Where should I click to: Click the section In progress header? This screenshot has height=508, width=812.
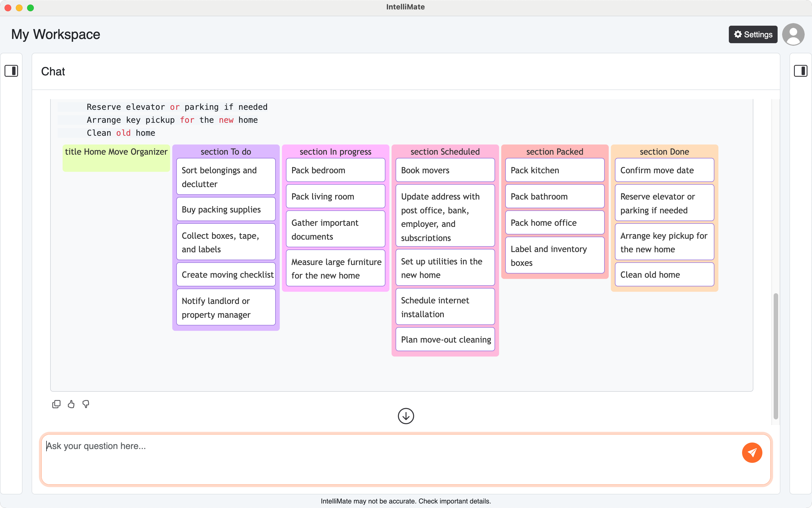[x=336, y=152]
